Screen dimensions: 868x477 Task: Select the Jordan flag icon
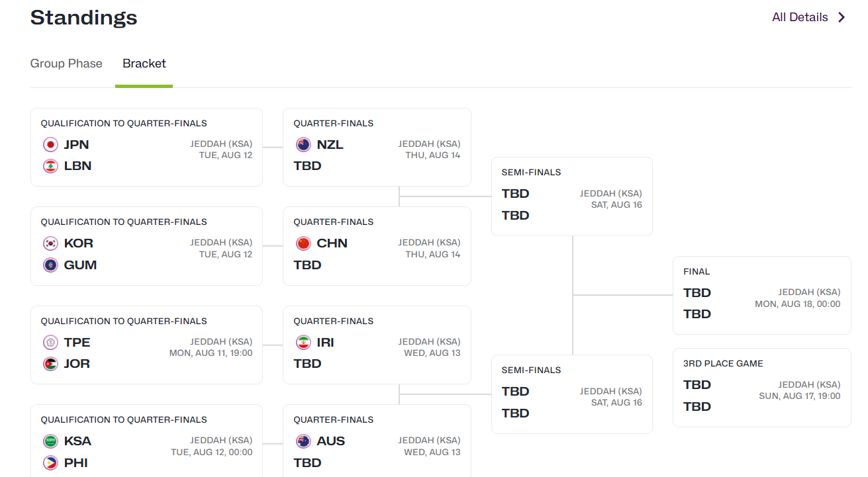[50, 364]
